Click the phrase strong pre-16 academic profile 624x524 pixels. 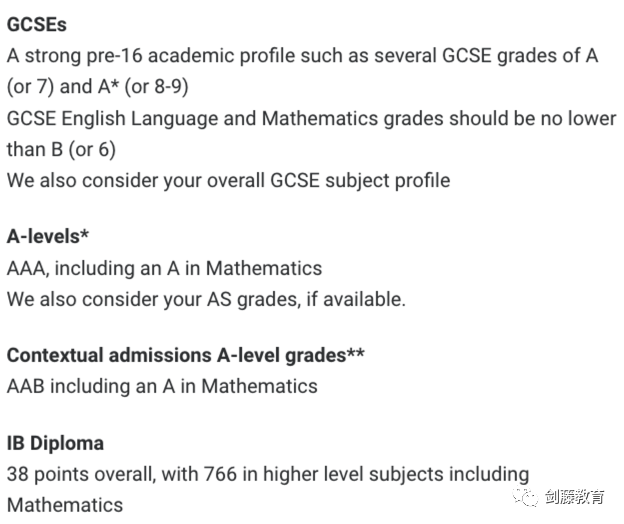coord(160,56)
